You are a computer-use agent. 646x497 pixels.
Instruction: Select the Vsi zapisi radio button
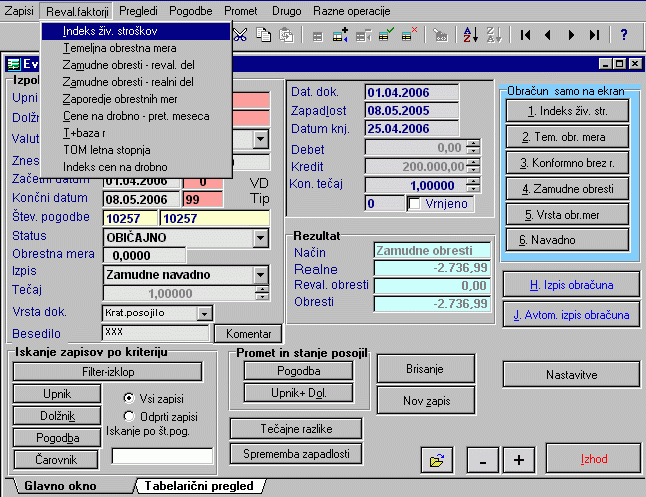coord(129,398)
